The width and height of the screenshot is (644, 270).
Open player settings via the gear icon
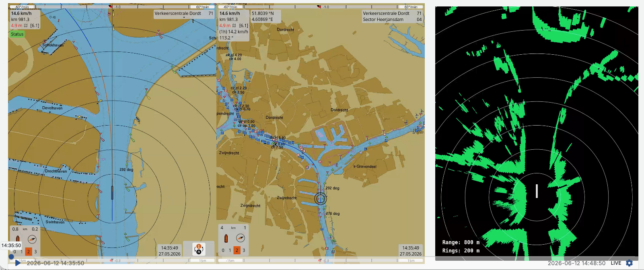(x=630, y=263)
